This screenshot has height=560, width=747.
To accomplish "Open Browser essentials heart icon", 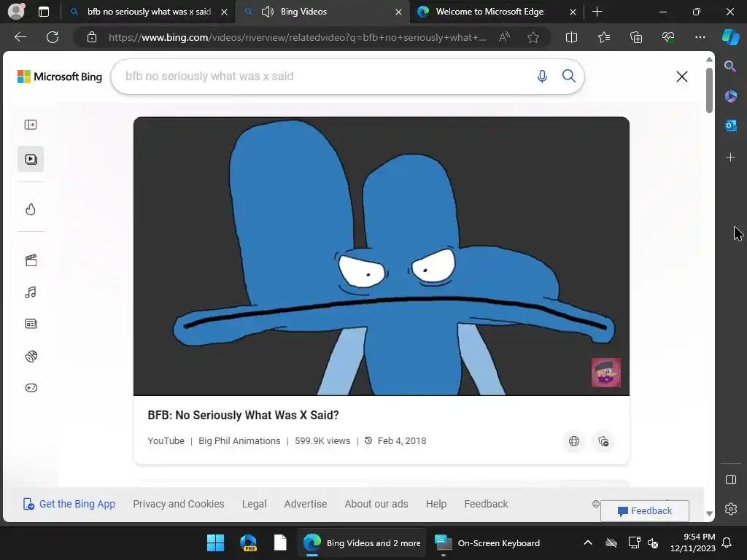I will 668,37.
